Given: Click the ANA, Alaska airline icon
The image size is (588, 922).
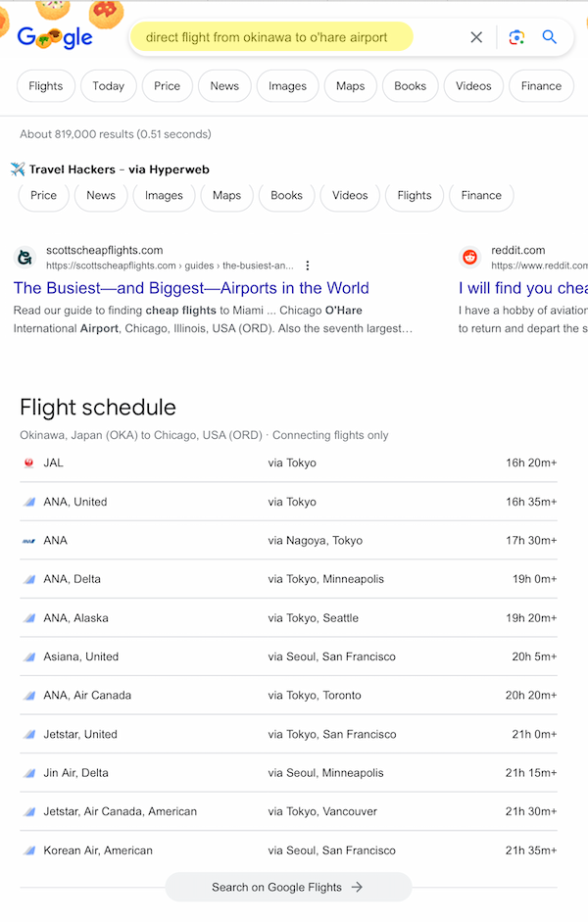Looking at the screenshot, I should [x=28, y=618].
